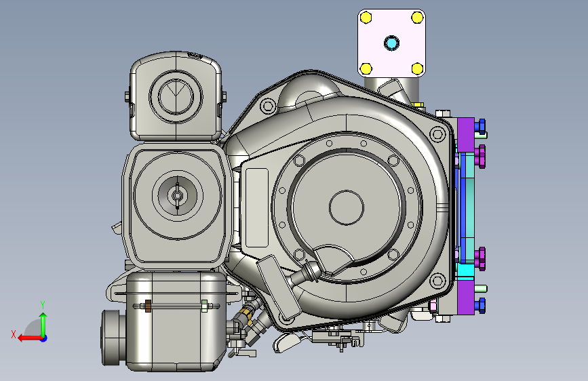Viewport: 588px width, 381px height.
Task: Select the cylindrical exhaust outlet at lower left
Action: (113, 338)
